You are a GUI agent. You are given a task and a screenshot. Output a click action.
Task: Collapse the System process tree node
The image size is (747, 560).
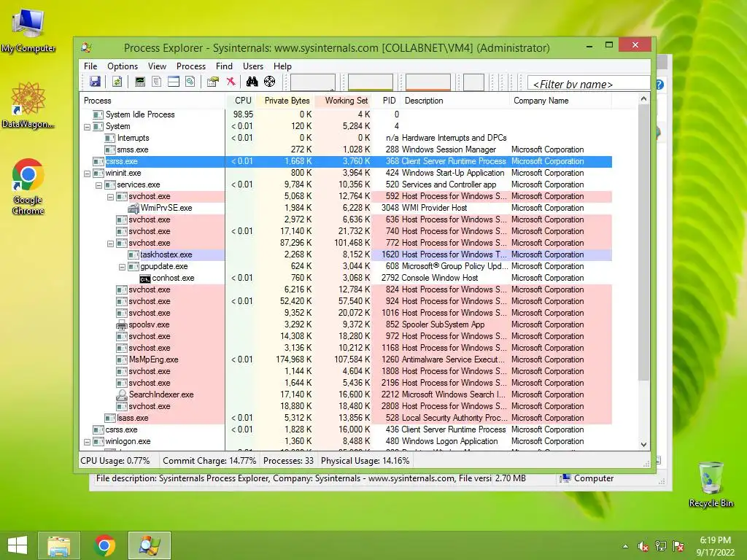click(x=88, y=127)
